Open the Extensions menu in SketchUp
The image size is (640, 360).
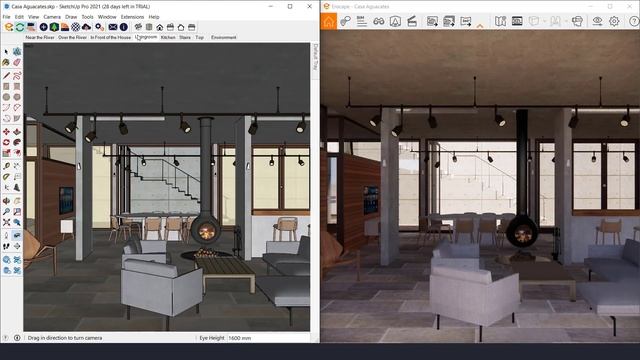point(132,17)
